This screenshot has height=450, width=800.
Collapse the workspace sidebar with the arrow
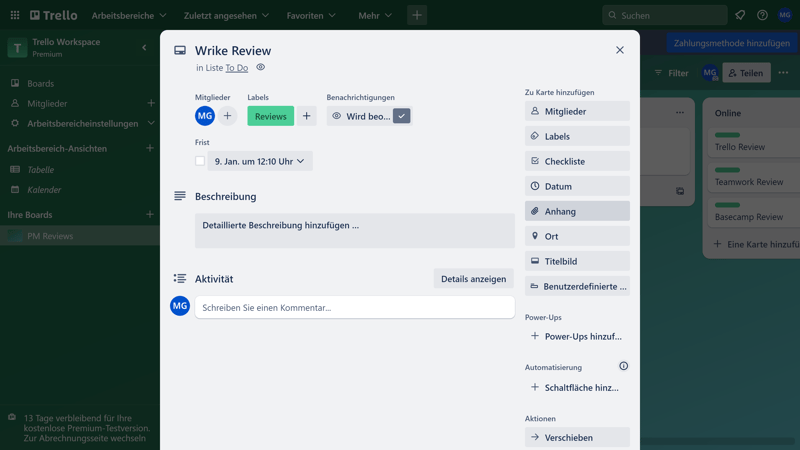pyautogui.click(x=144, y=47)
